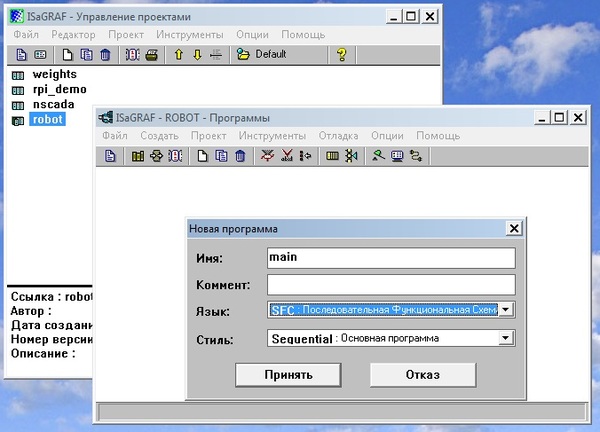Click the project descriptor document icon in Project Management toolbar
This screenshot has width=600, height=432.
21,55
